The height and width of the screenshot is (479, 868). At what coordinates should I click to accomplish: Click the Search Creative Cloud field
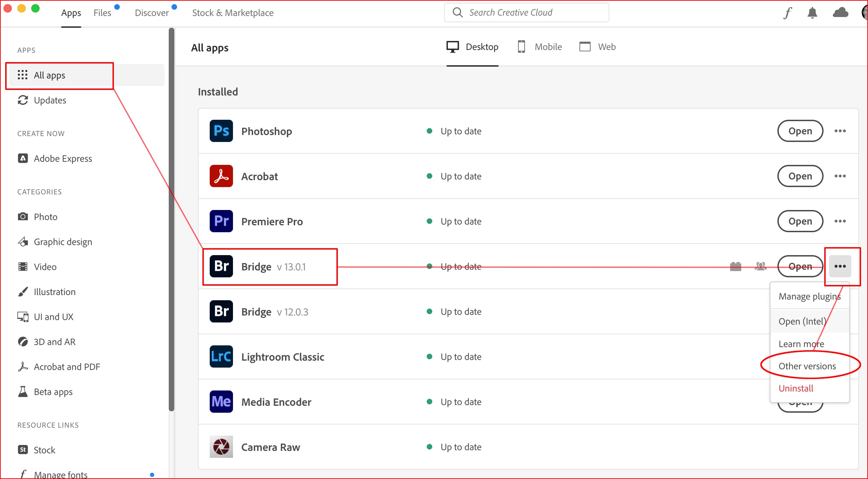pyautogui.click(x=526, y=12)
